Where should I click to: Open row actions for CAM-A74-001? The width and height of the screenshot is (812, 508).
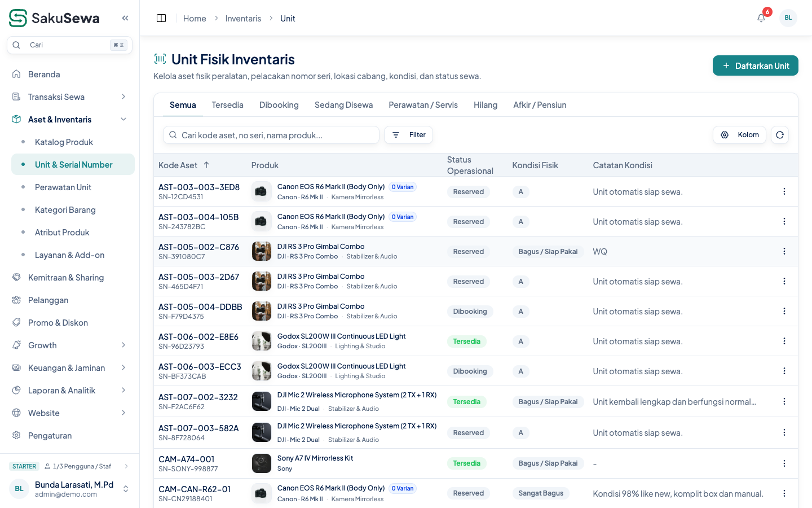784,463
